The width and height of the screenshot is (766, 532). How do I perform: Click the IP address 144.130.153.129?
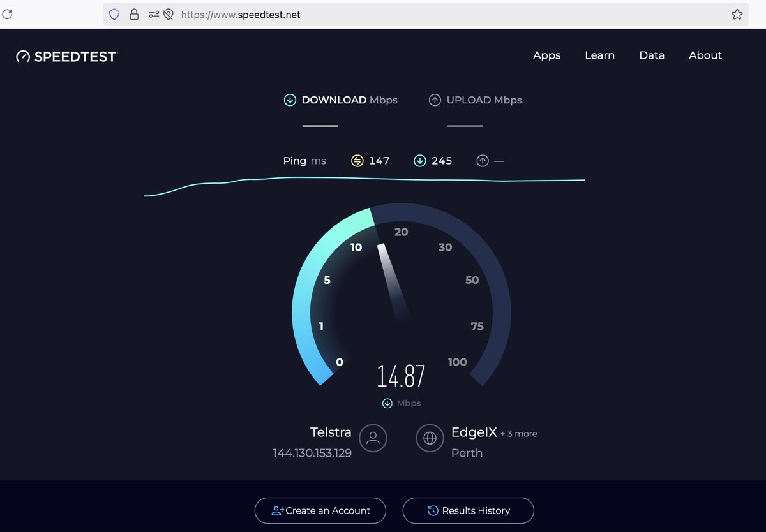(312, 453)
